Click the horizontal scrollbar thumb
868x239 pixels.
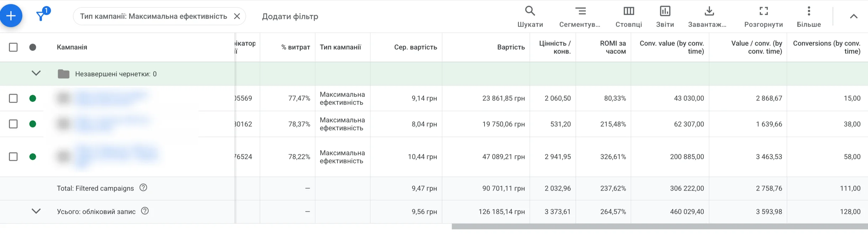pyautogui.click(x=660, y=227)
